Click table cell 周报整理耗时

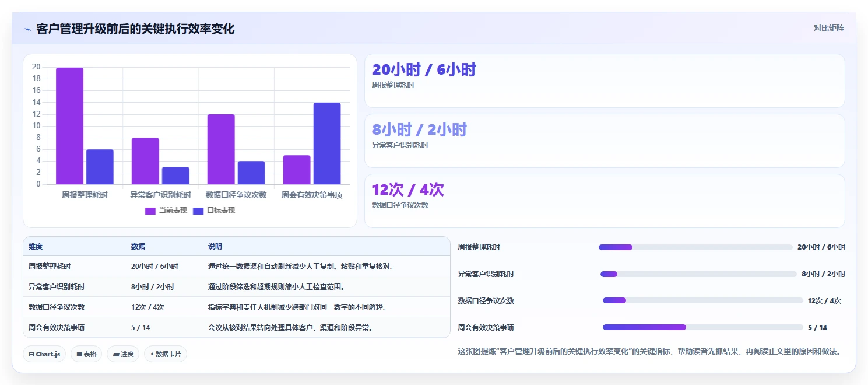(x=50, y=267)
